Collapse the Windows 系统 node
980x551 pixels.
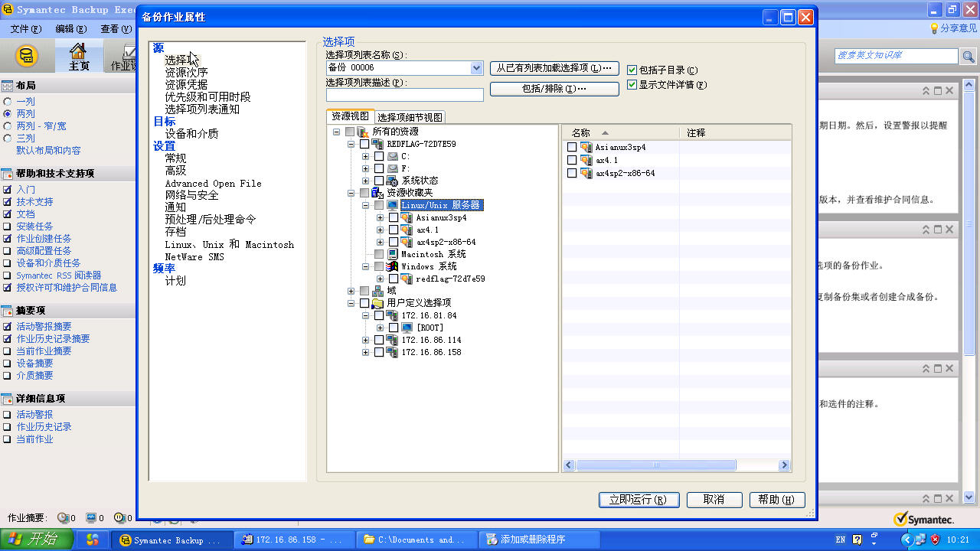(x=366, y=267)
